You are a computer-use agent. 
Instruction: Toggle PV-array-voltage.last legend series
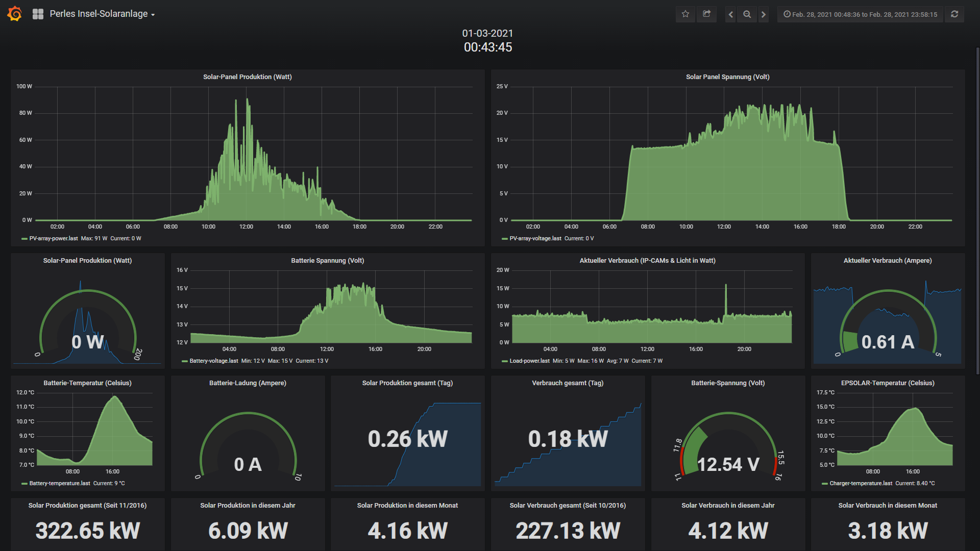pos(535,238)
